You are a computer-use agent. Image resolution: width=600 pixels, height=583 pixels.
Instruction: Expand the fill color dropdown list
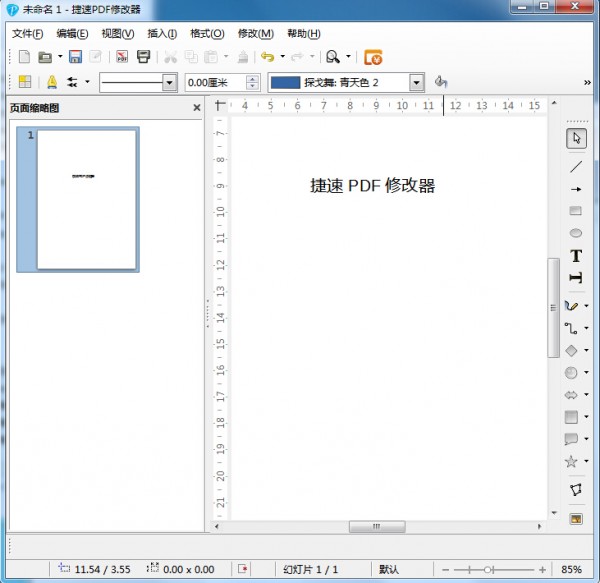[416, 83]
